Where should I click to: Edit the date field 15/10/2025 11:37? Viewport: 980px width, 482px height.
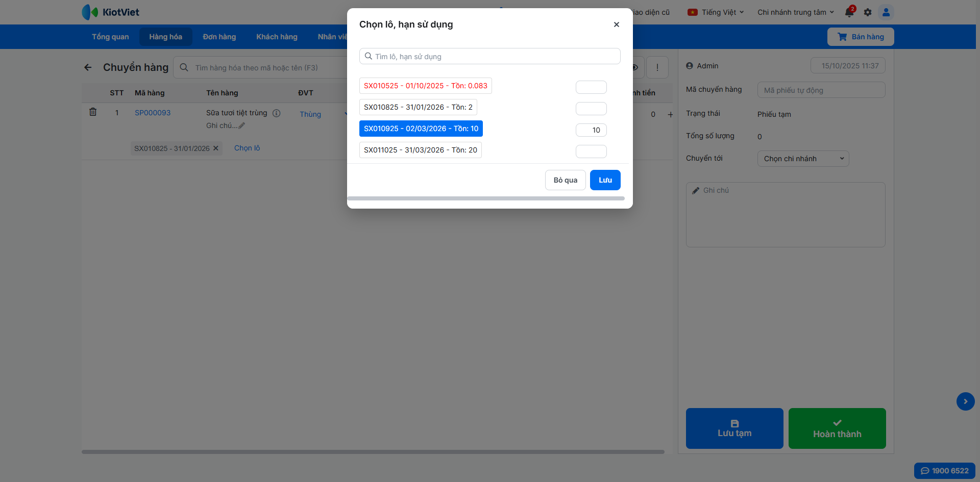coord(848,66)
